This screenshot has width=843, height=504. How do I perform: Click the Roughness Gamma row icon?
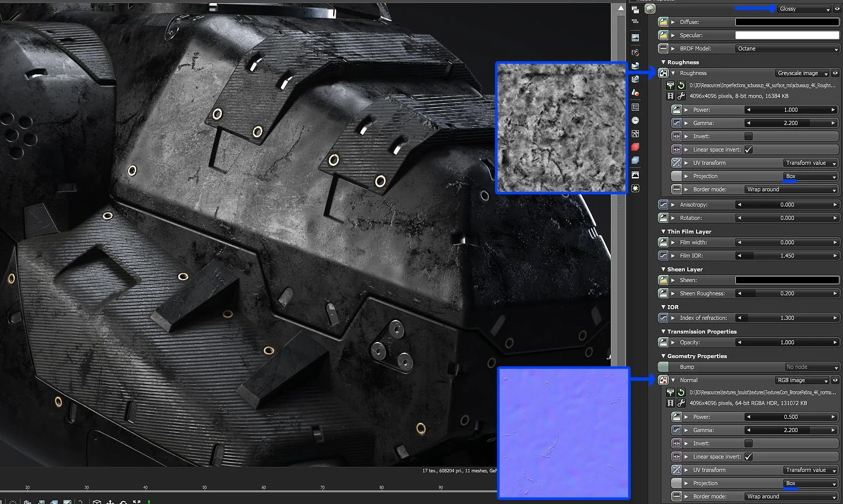[676, 123]
